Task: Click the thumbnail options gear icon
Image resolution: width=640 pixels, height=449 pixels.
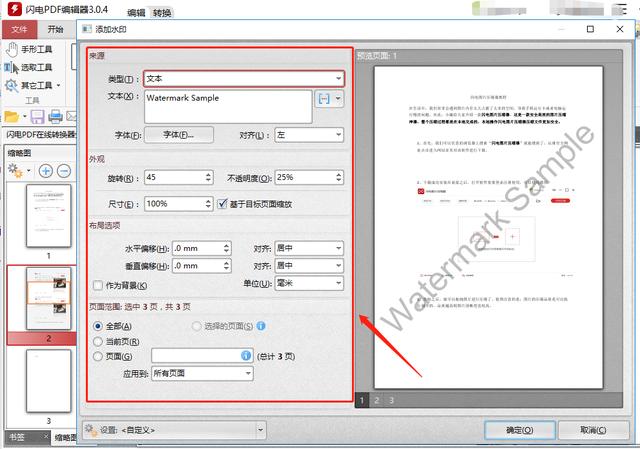Action: (x=15, y=171)
